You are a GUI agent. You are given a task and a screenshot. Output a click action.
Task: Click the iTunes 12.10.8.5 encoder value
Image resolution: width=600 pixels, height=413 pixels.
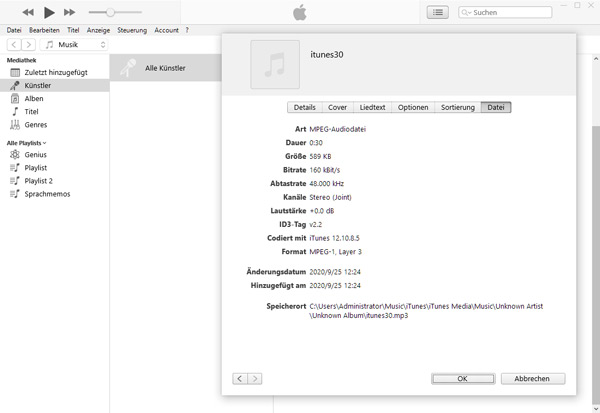(334, 238)
